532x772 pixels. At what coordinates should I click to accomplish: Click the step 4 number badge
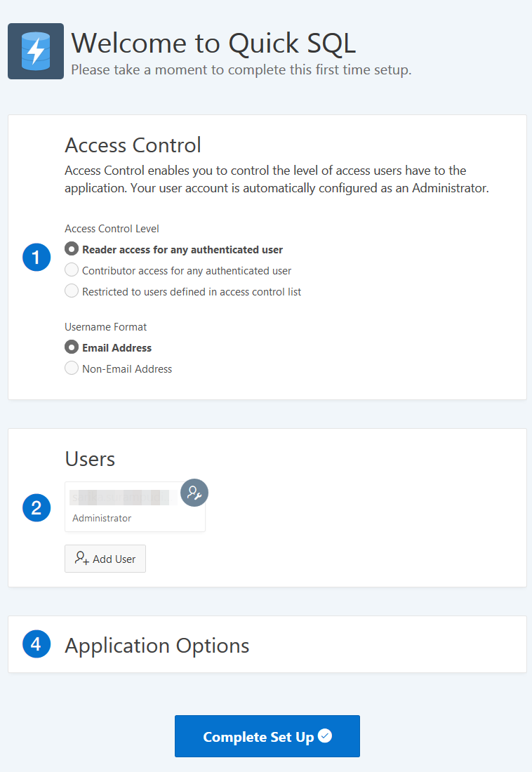36,644
